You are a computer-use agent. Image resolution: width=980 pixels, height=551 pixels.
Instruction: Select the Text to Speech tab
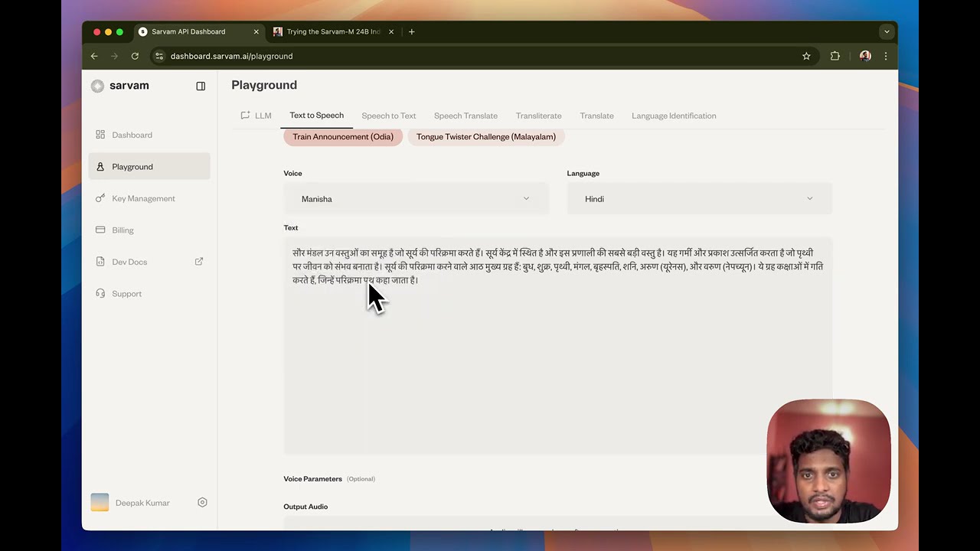pyautogui.click(x=316, y=116)
